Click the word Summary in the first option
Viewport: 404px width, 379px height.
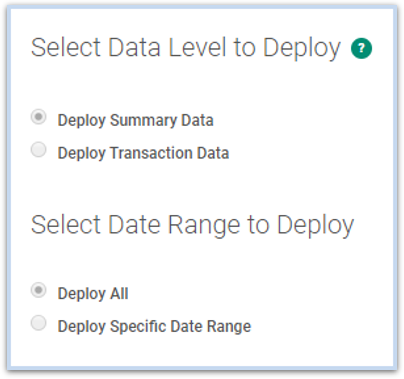(143, 120)
